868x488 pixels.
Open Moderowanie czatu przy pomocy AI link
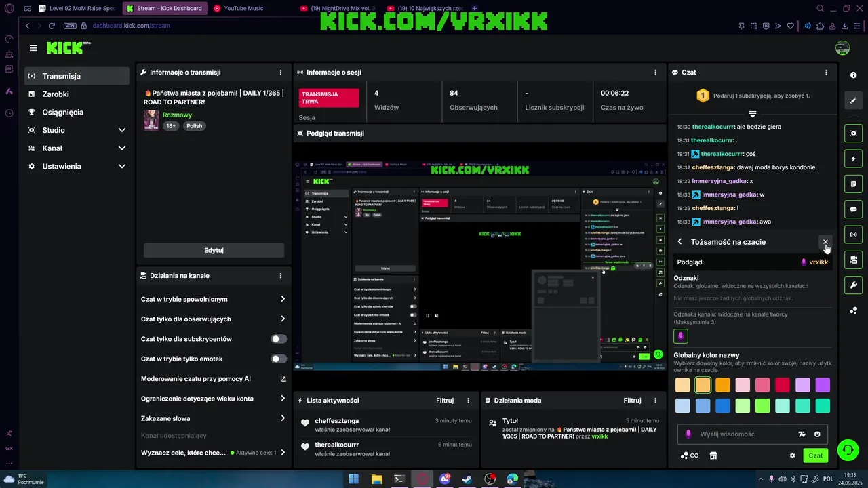tap(213, 379)
